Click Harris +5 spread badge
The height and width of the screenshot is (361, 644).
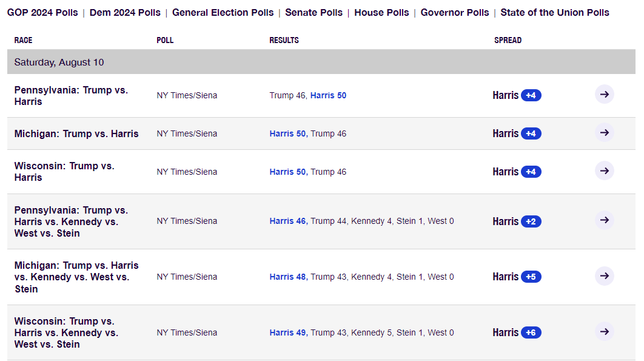coord(531,277)
